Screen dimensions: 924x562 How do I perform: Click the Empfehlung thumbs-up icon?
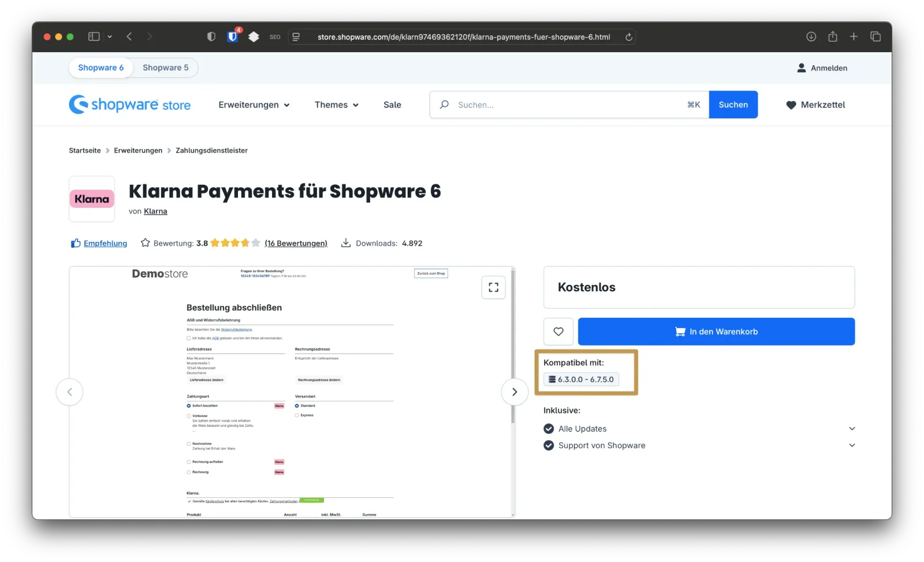tap(75, 243)
